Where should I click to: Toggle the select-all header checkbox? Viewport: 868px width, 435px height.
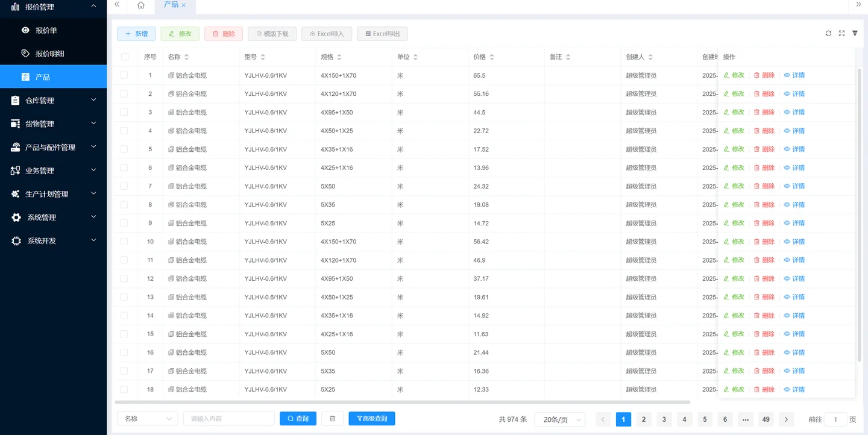coord(125,57)
